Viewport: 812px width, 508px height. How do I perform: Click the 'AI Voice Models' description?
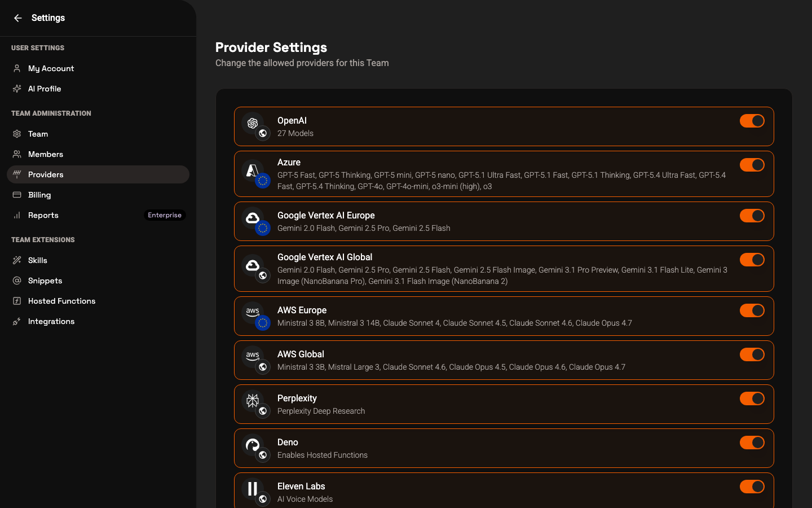pos(305,499)
